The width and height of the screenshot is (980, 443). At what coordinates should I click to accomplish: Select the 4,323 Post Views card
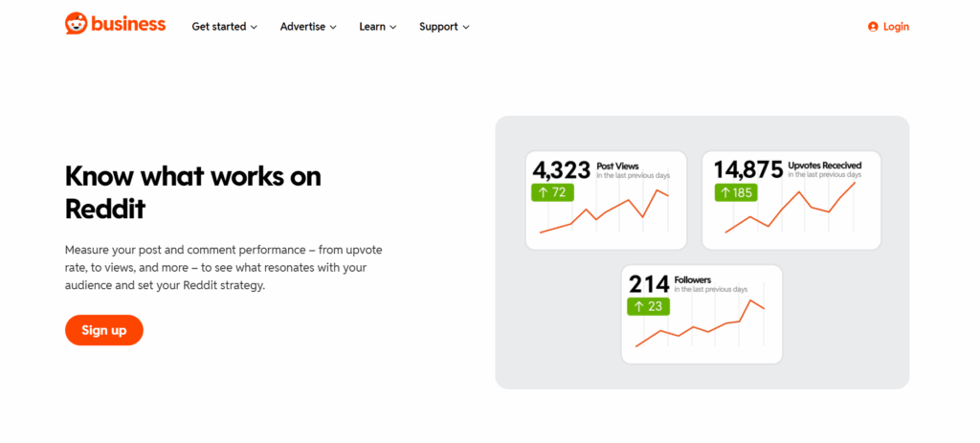tap(606, 200)
